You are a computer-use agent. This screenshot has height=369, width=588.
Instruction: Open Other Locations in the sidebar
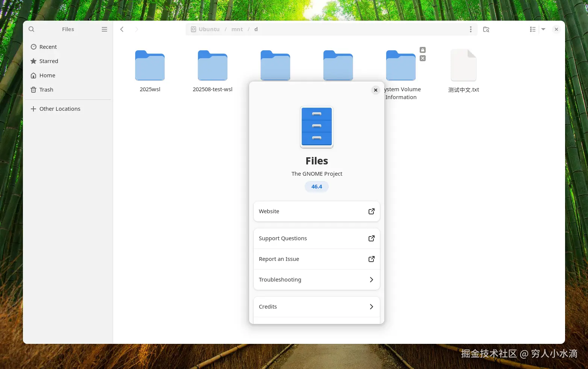click(x=68, y=109)
